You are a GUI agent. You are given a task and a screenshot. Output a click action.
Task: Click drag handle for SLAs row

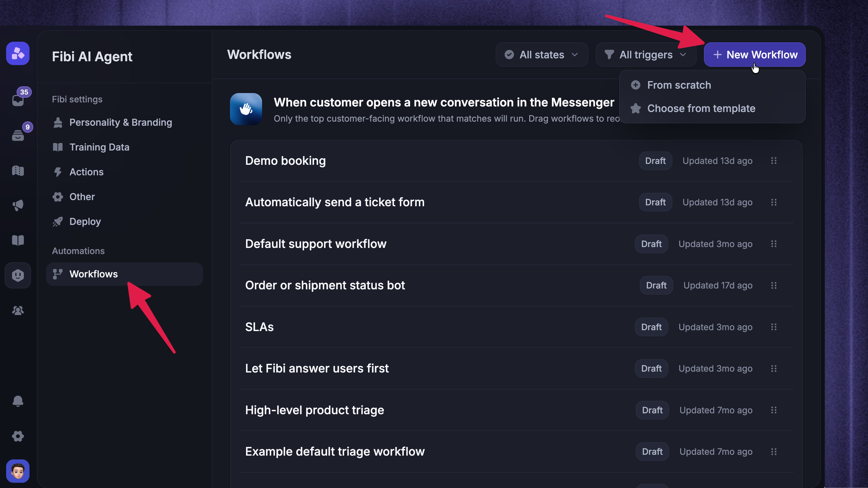[774, 327]
